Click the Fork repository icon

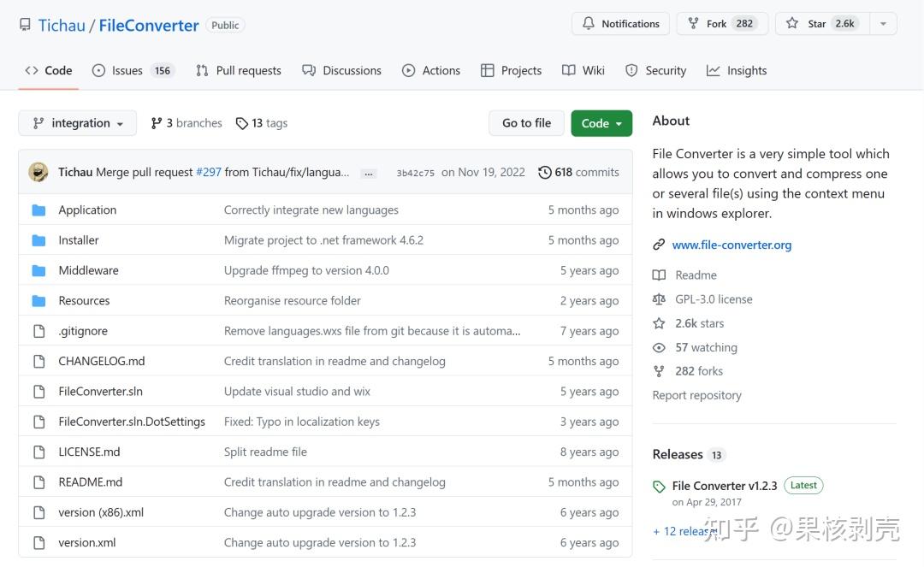[x=692, y=24]
